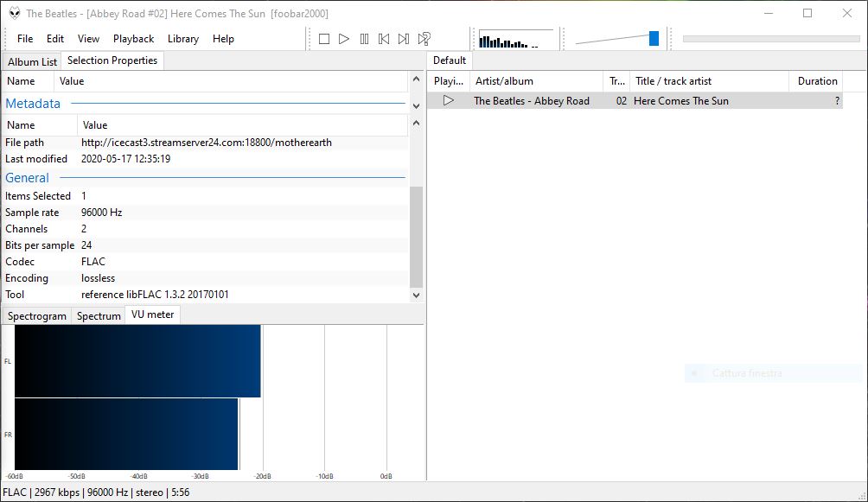The image size is (868, 502).
Task: Select the VU meter tab
Action: click(x=153, y=315)
